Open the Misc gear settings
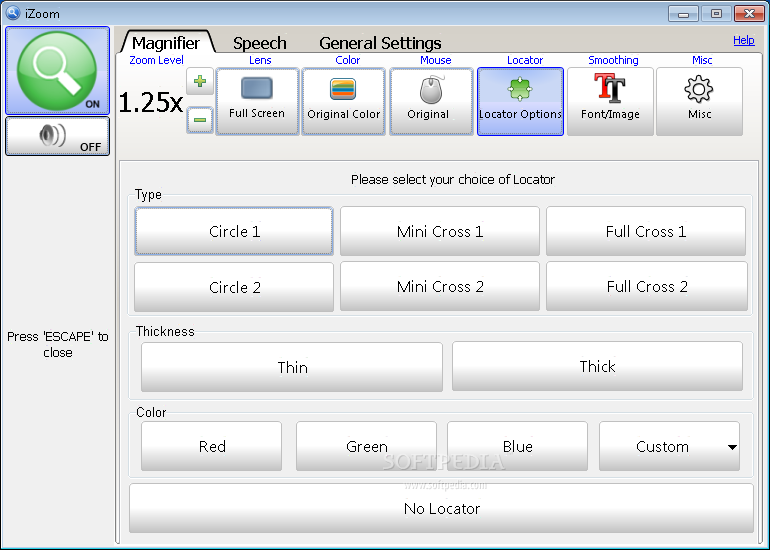Image resolution: width=770 pixels, height=550 pixels. [699, 102]
